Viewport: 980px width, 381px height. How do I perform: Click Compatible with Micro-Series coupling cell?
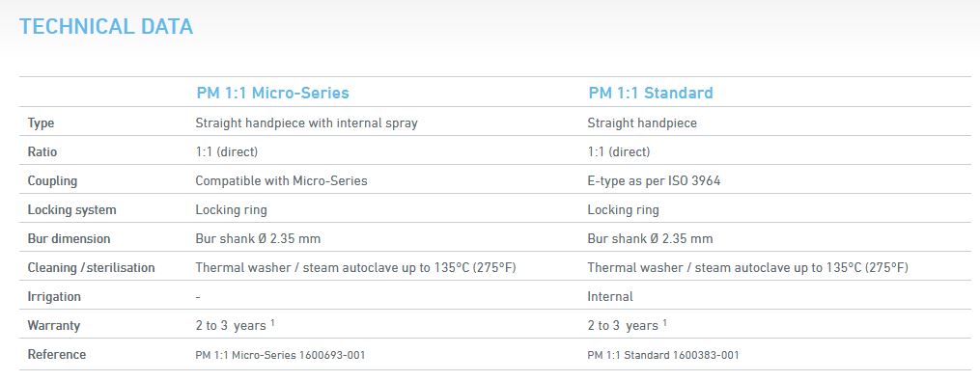[x=281, y=181]
